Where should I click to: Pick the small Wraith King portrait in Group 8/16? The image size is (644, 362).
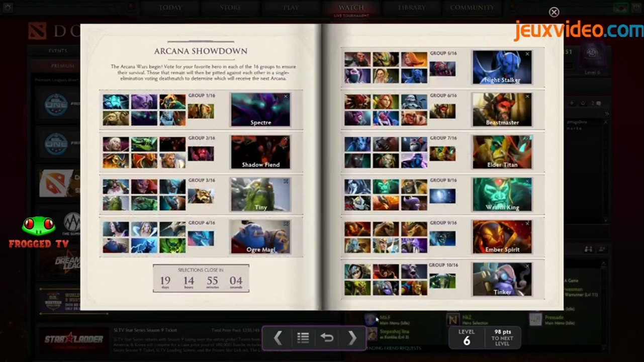tap(386, 187)
